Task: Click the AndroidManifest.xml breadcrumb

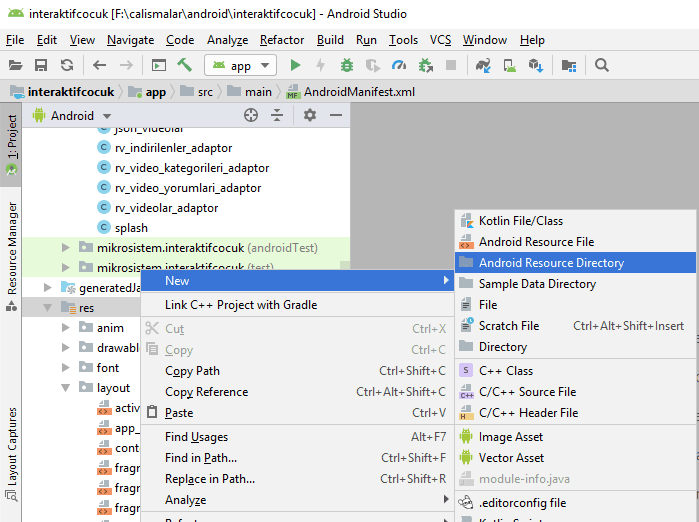Action: (351, 92)
